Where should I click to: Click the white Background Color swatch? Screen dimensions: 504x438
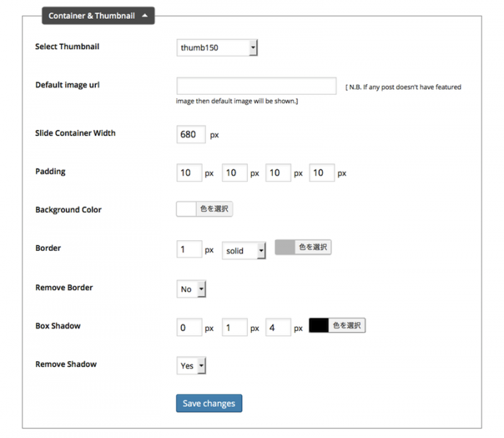coord(186,209)
